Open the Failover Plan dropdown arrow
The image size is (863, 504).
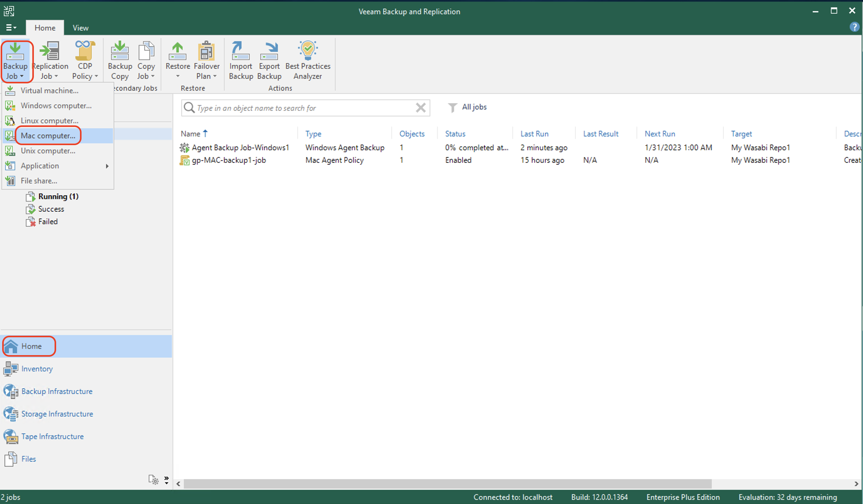[x=215, y=76]
